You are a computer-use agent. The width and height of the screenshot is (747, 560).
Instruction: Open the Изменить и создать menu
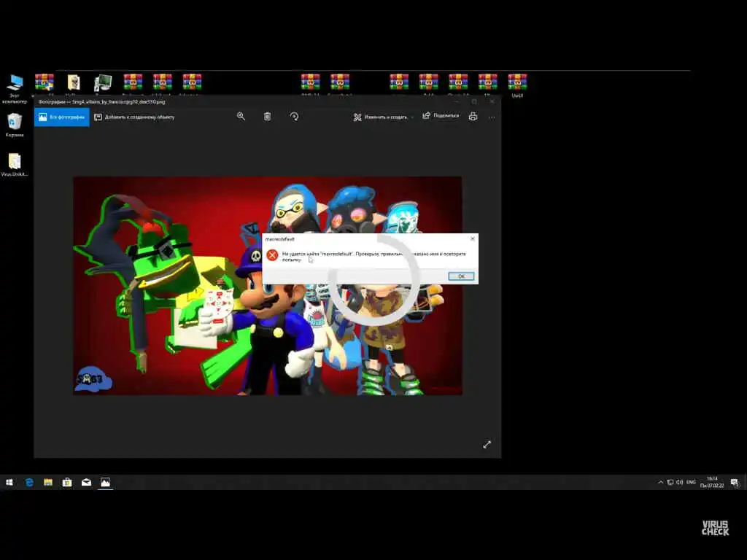point(383,117)
